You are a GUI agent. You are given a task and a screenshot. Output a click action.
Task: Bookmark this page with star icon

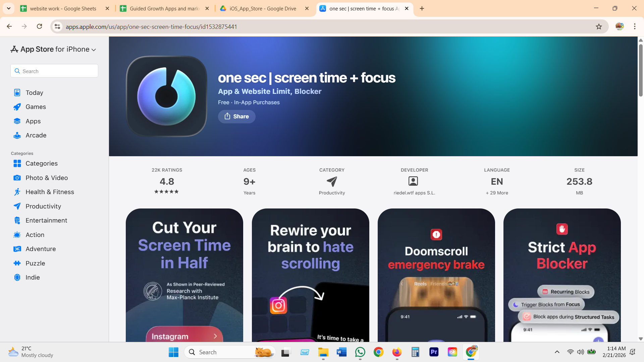(599, 26)
